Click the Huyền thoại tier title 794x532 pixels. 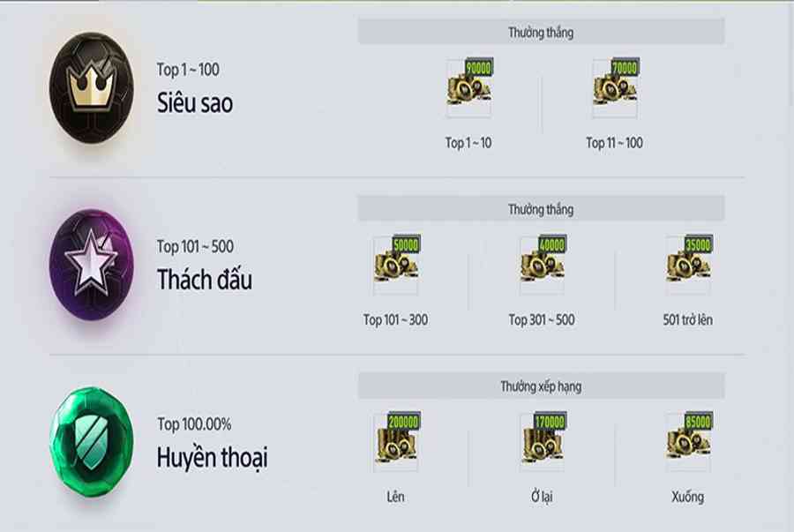tap(212, 458)
